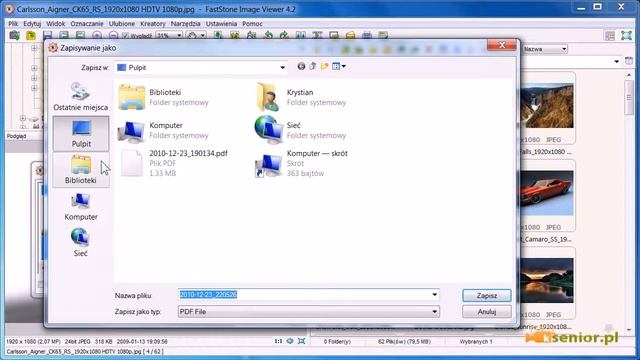
Task: Open the zoom percentage dropdown in toolbar
Action: (x=179, y=36)
